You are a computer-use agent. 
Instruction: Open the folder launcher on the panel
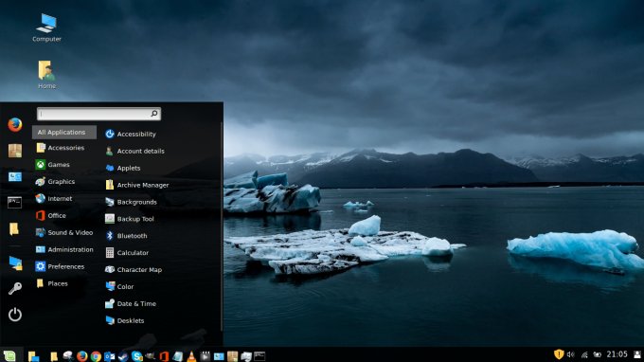click(x=54, y=356)
